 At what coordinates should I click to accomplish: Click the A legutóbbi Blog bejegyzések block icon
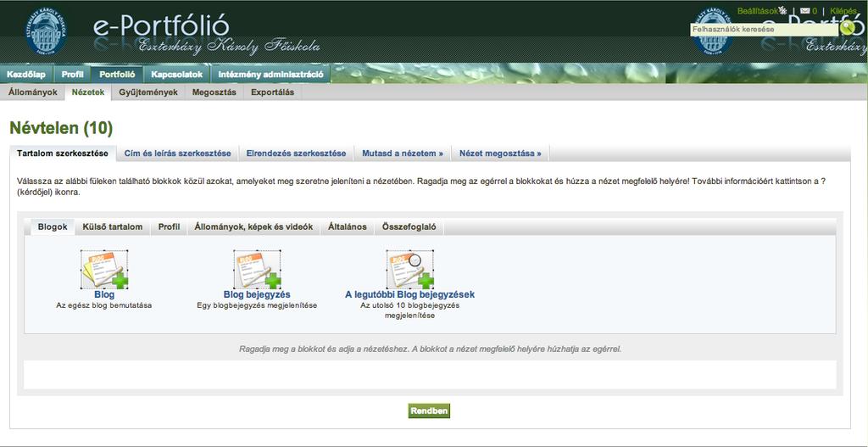(410, 269)
